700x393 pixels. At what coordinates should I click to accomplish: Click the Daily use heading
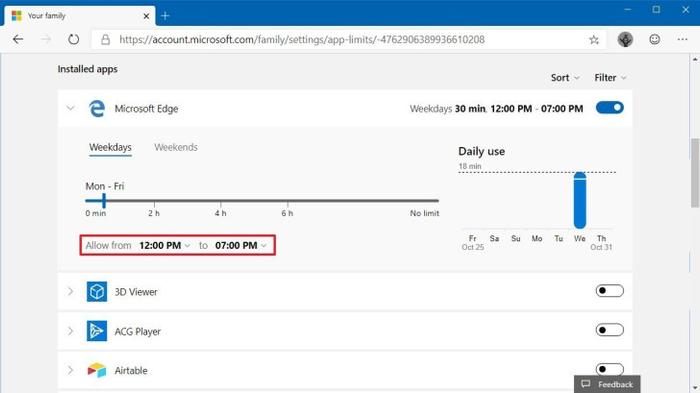(481, 151)
